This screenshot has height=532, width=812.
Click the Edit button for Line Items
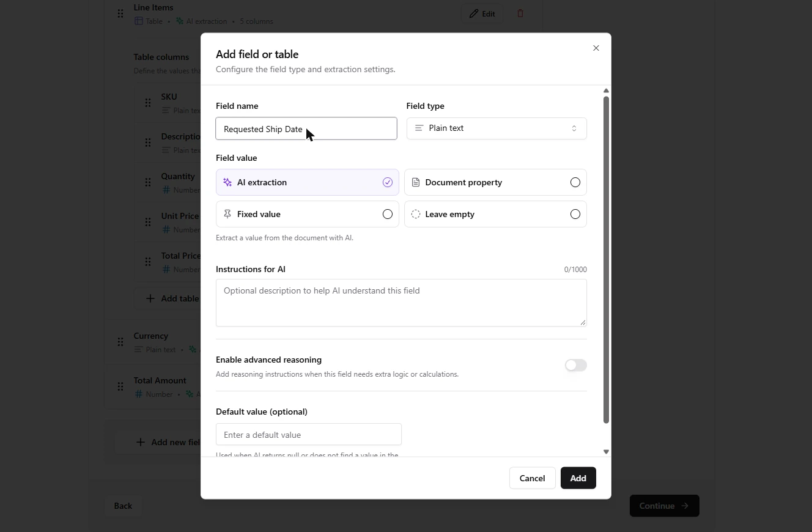pos(482,13)
